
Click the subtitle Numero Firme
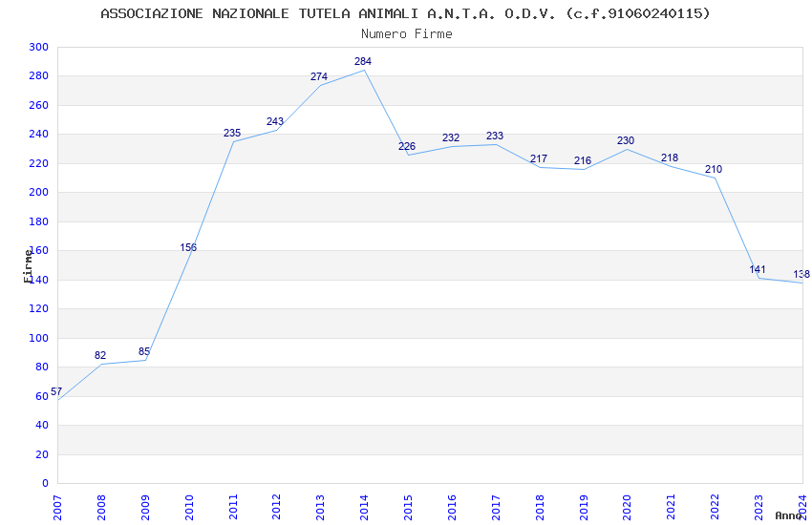[407, 34]
